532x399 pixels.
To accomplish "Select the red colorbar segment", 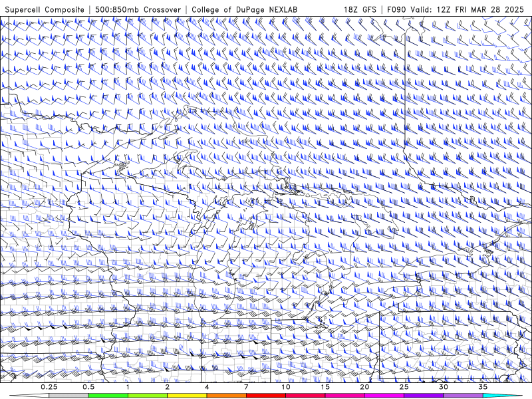I will coord(265,396).
